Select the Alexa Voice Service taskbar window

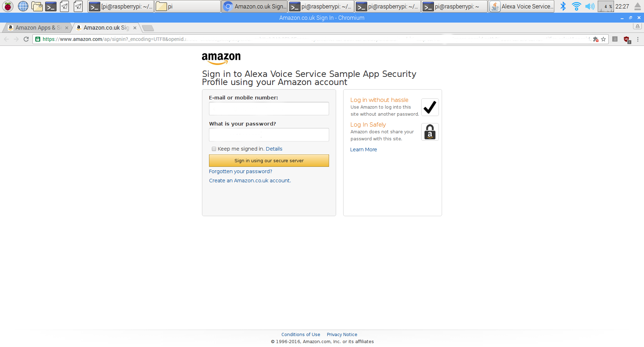point(522,6)
